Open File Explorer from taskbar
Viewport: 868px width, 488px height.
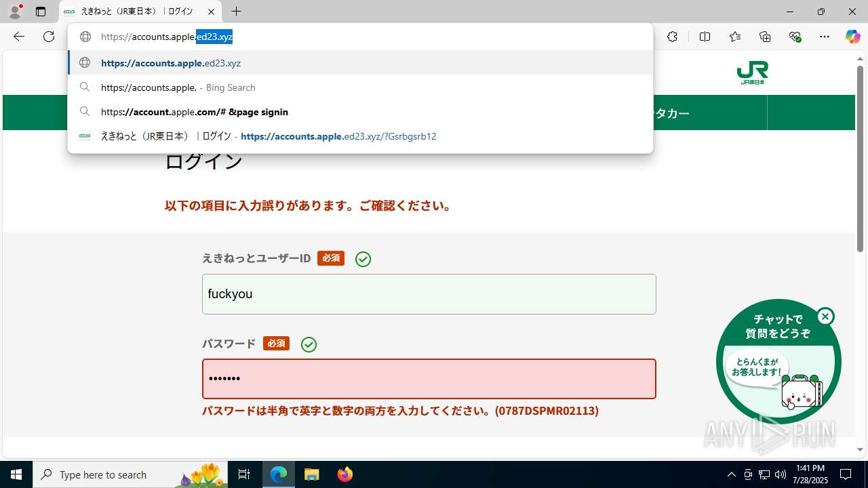311,474
